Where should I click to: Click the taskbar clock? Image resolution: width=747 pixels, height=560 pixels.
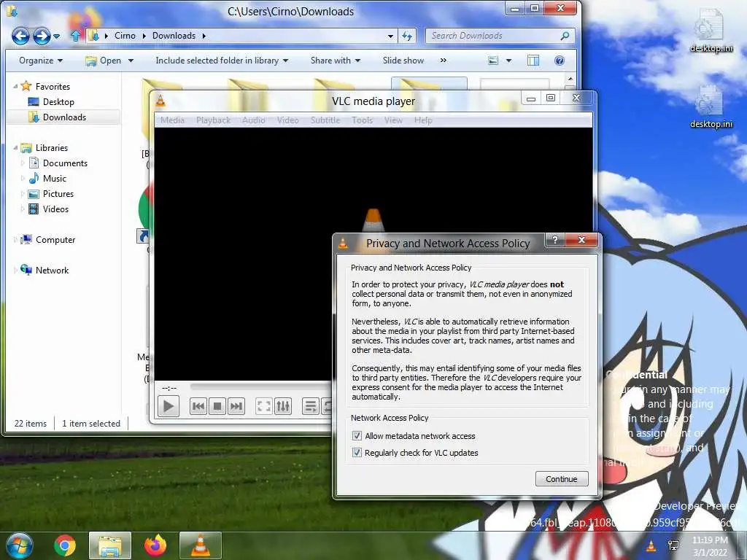[x=710, y=546]
